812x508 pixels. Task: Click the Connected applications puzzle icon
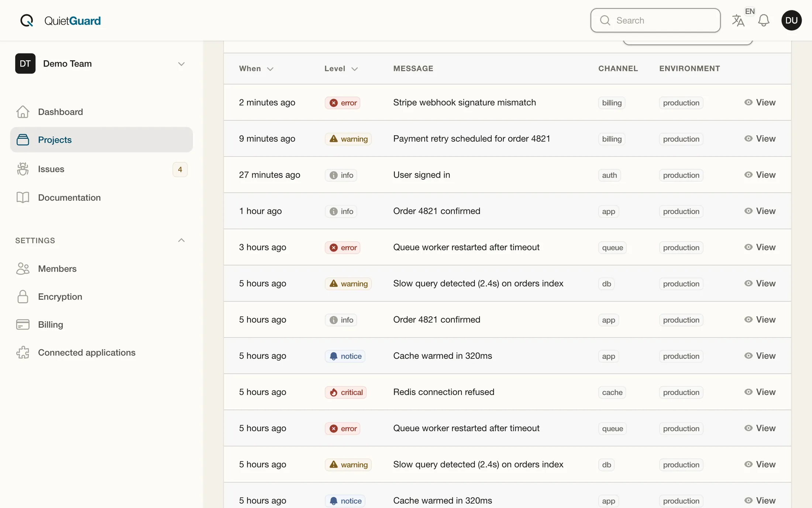point(23,352)
